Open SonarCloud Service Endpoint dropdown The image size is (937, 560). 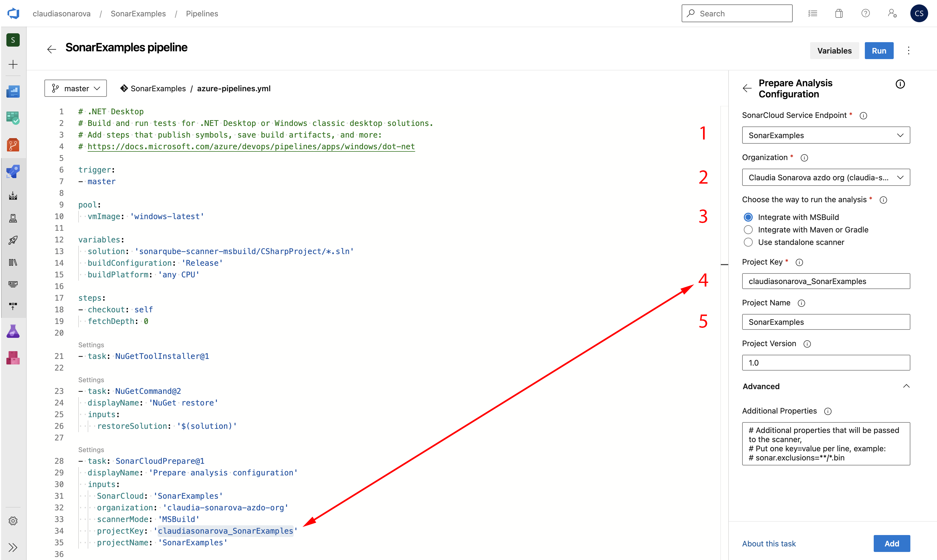pyautogui.click(x=826, y=135)
